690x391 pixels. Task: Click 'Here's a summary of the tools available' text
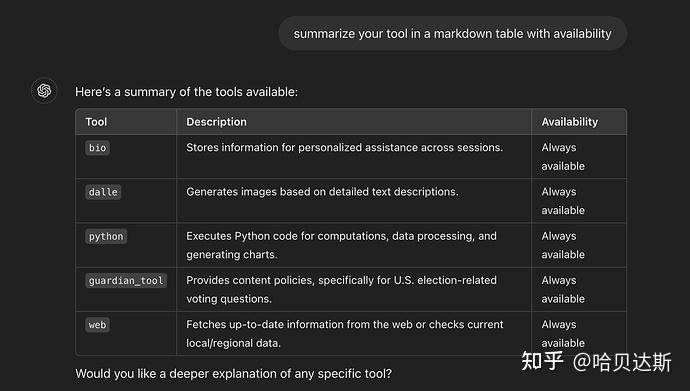click(x=187, y=91)
